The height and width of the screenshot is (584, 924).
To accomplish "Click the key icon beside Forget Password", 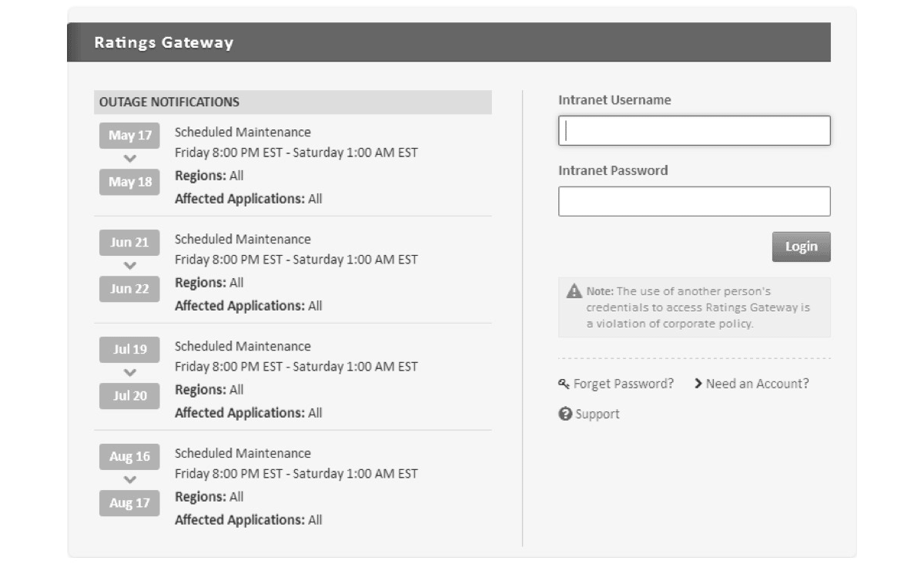I will pos(564,384).
